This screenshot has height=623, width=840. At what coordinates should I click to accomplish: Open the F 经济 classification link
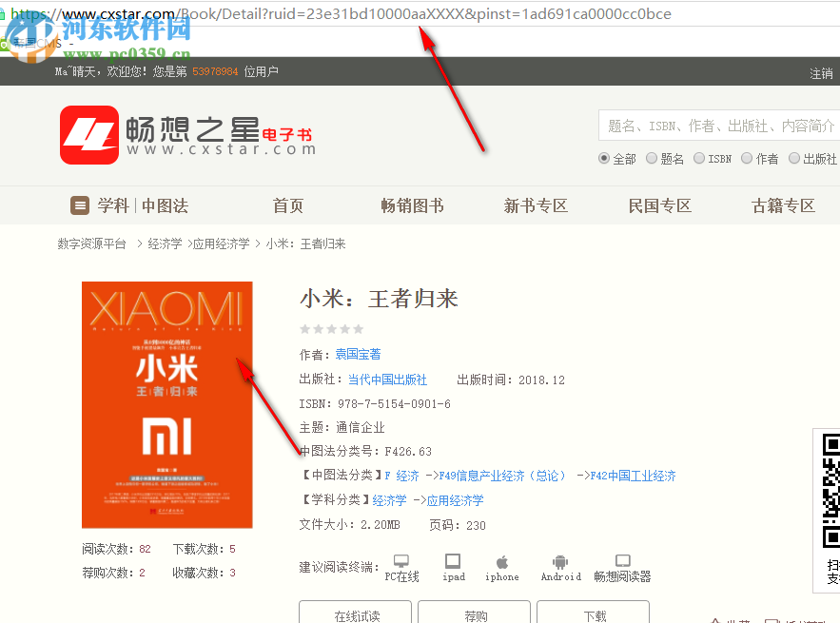click(x=401, y=476)
